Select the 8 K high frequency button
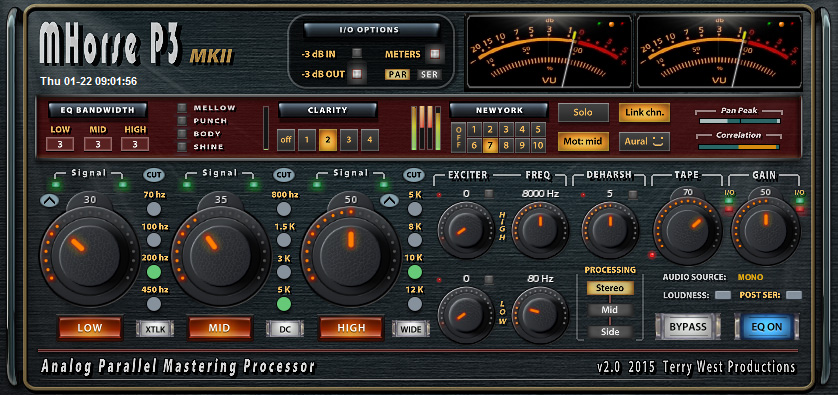Image resolution: width=838 pixels, height=395 pixels. tap(415, 240)
